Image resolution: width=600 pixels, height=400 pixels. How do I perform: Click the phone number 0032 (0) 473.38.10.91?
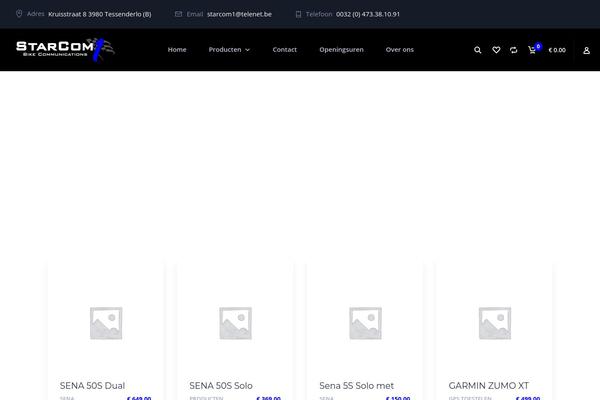coord(368,14)
